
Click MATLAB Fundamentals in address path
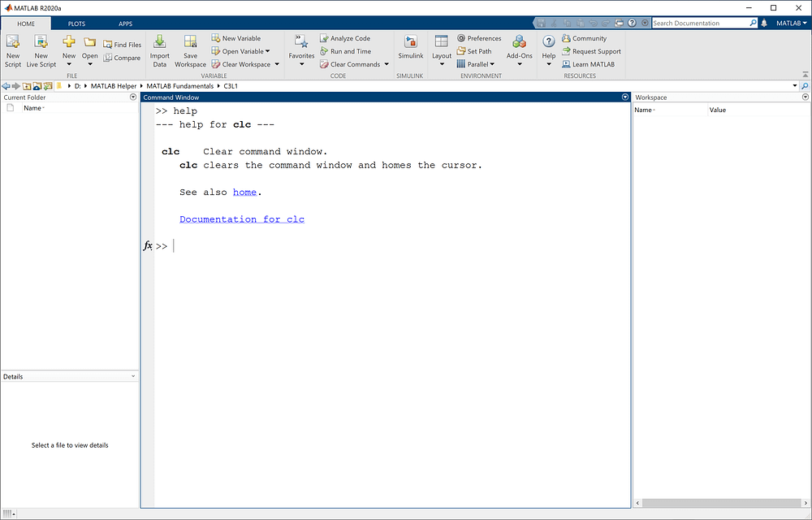click(x=179, y=86)
